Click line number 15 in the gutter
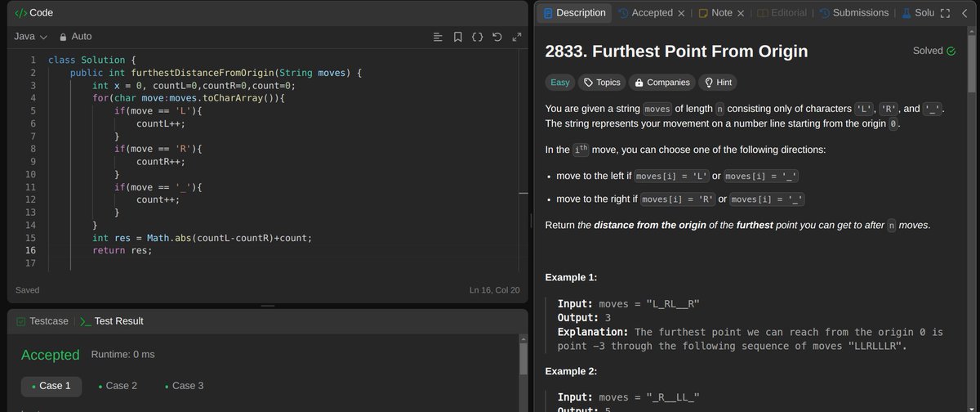This screenshot has height=412, width=980. pyautogui.click(x=30, y=238)
